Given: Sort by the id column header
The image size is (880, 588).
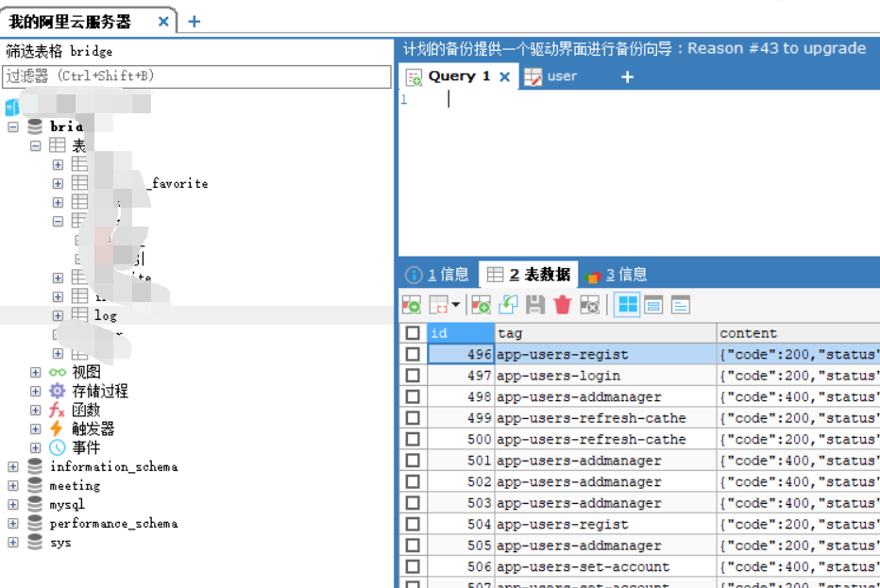Looking at the screenshot, I should (x=460, y=333).
